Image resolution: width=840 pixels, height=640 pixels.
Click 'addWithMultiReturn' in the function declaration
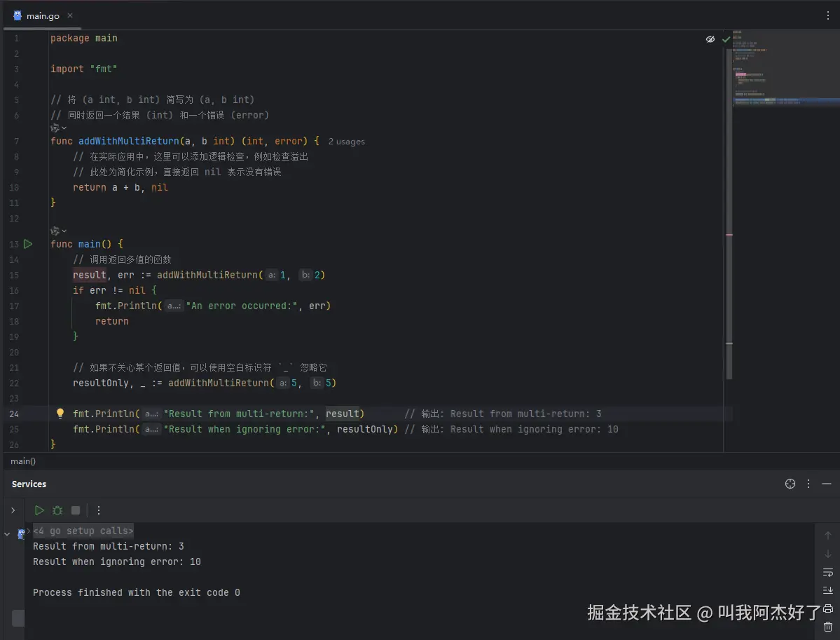(129, 141)
